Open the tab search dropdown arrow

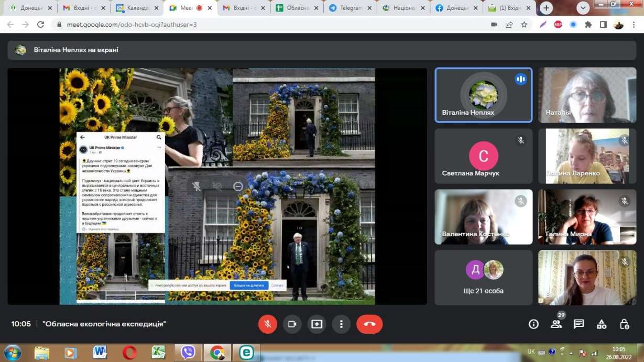point(583,8)
